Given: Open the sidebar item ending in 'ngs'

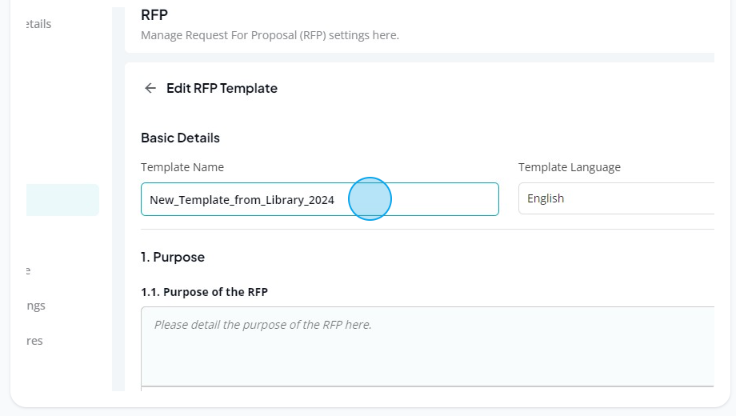Looking at the screenshot, I should 36,306.
